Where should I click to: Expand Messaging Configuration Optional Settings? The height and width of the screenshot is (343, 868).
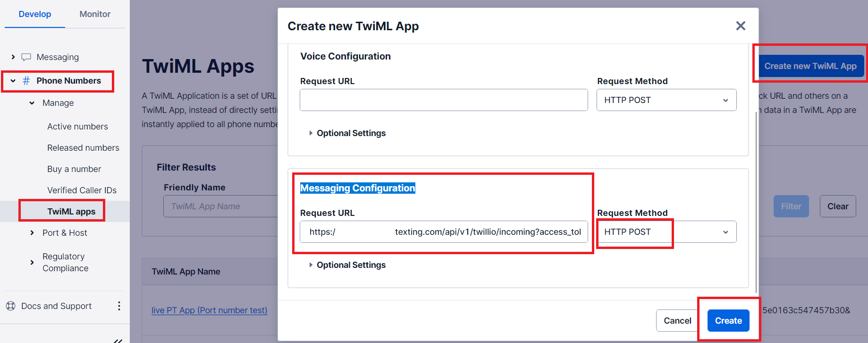click(347, 265)
